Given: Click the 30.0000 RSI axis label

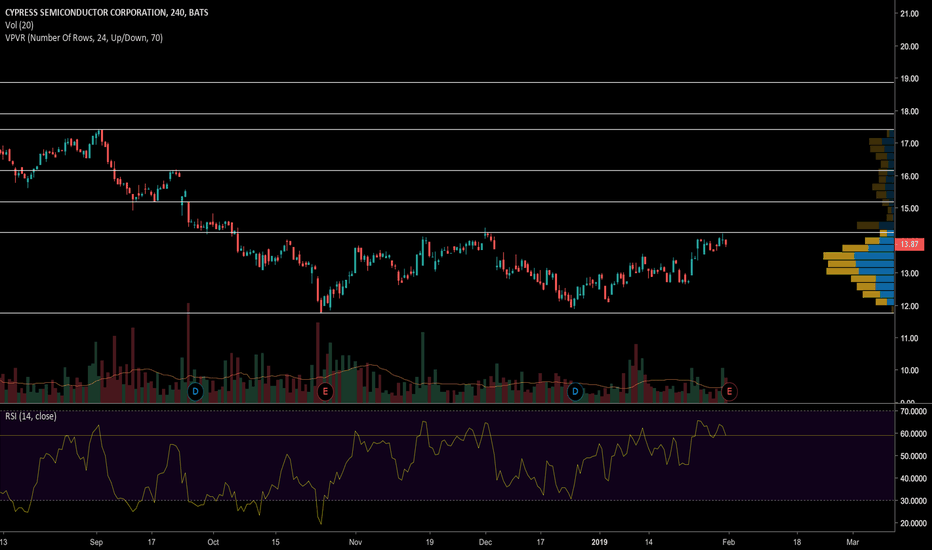Looking at the screenshot, I should [x=914, y=501].
